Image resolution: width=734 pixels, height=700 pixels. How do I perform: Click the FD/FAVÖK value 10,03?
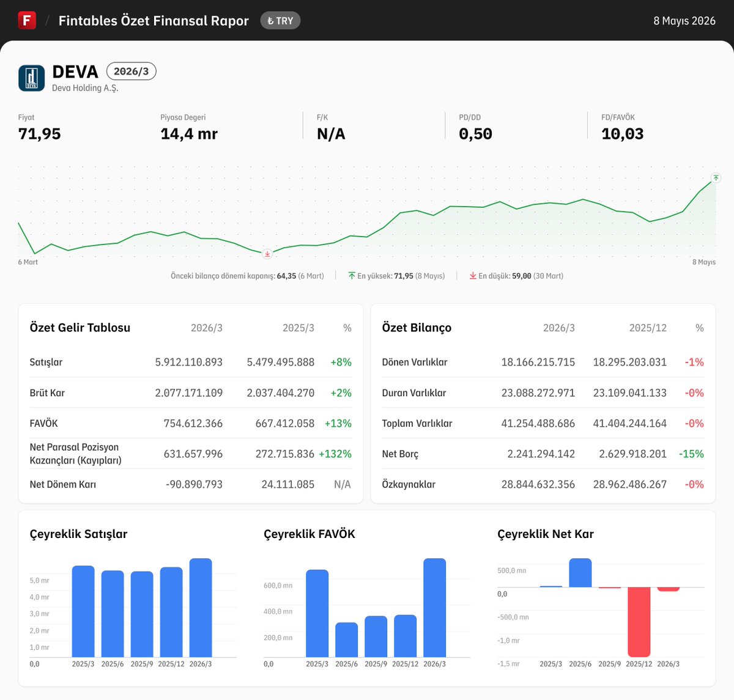click(622, 134)
